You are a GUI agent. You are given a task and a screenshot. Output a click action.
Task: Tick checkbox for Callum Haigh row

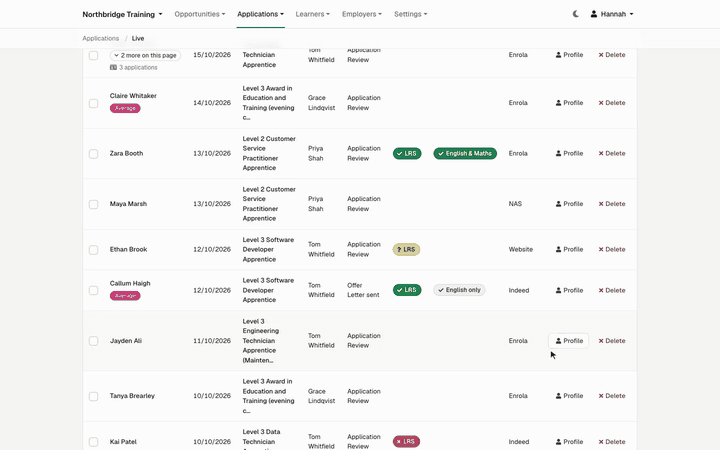(x=93, y=290)
